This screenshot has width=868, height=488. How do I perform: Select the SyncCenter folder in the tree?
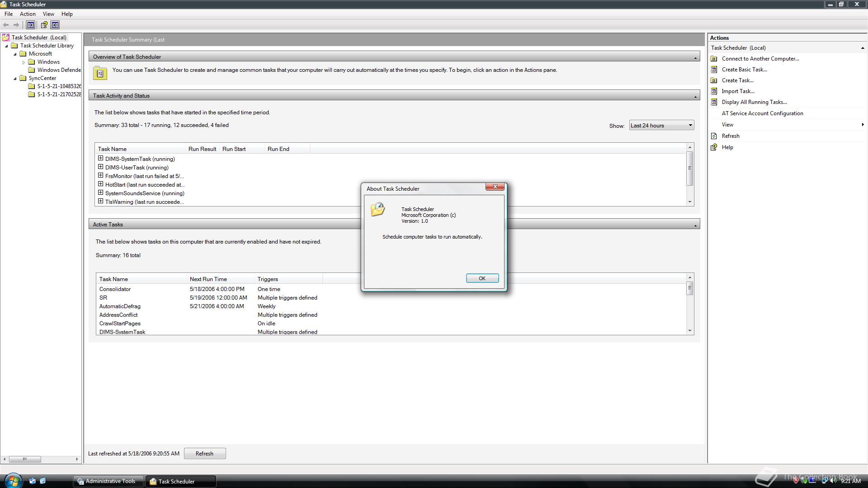point(42,78)
